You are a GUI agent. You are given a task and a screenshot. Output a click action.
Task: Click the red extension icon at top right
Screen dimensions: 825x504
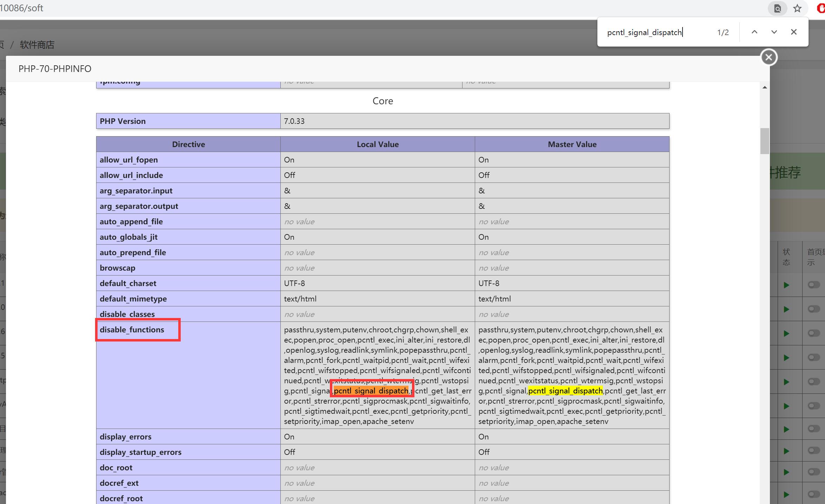point(820,8)
